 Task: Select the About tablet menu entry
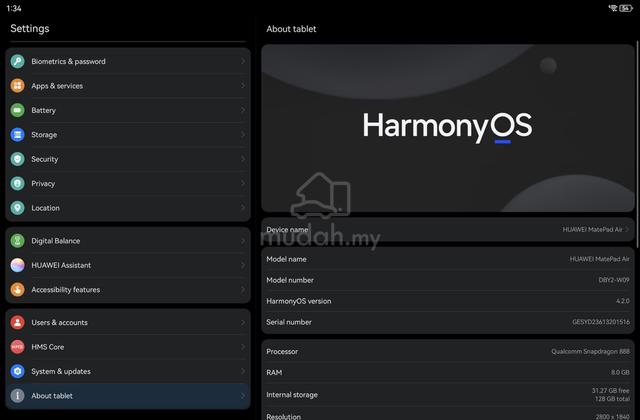[x=128, y=396]
